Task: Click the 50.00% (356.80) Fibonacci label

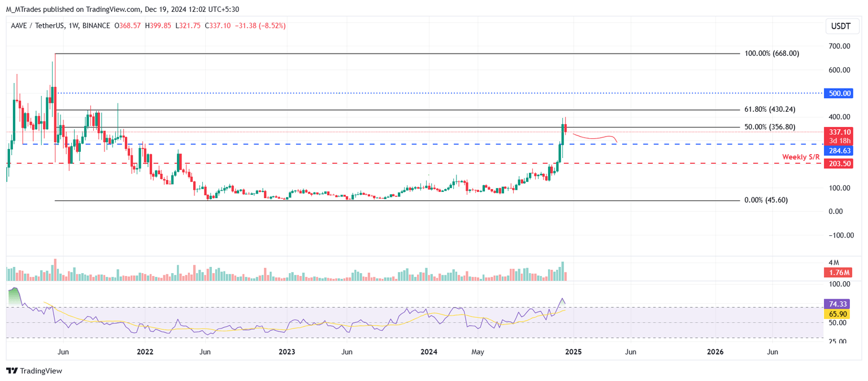Action: [769, 127]
